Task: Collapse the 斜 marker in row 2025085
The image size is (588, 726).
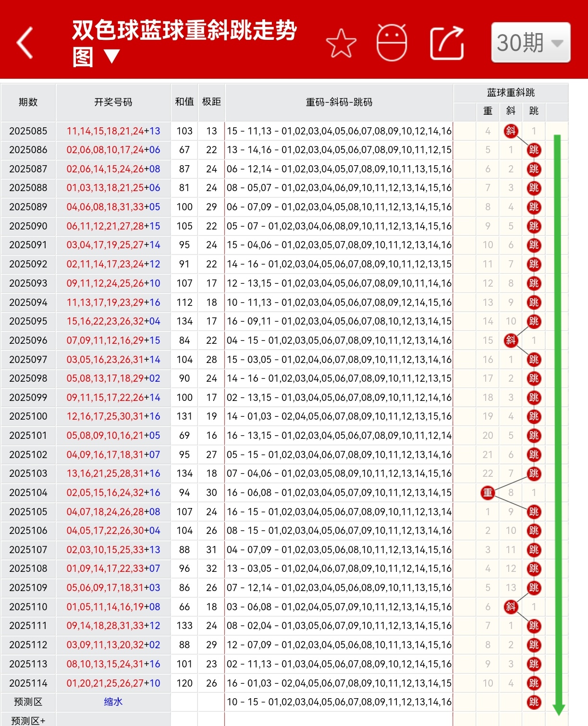Action: click(x=511, y=131)
